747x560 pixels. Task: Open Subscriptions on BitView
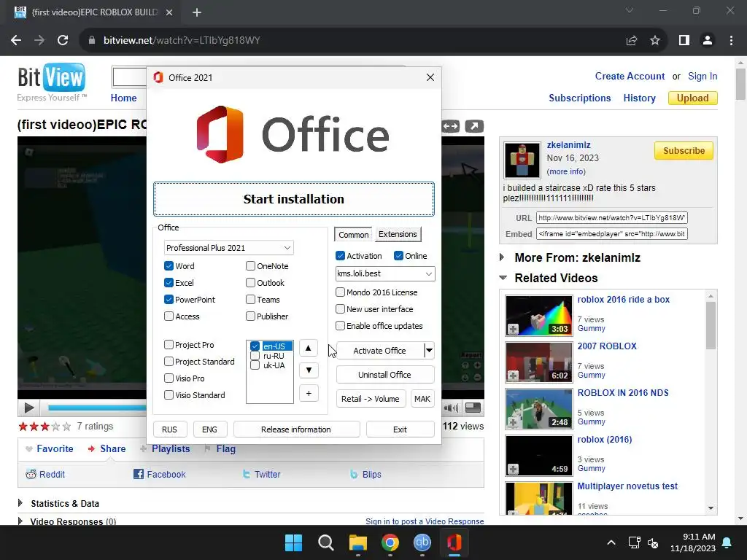pyautogui.click(x=580, y=98)
